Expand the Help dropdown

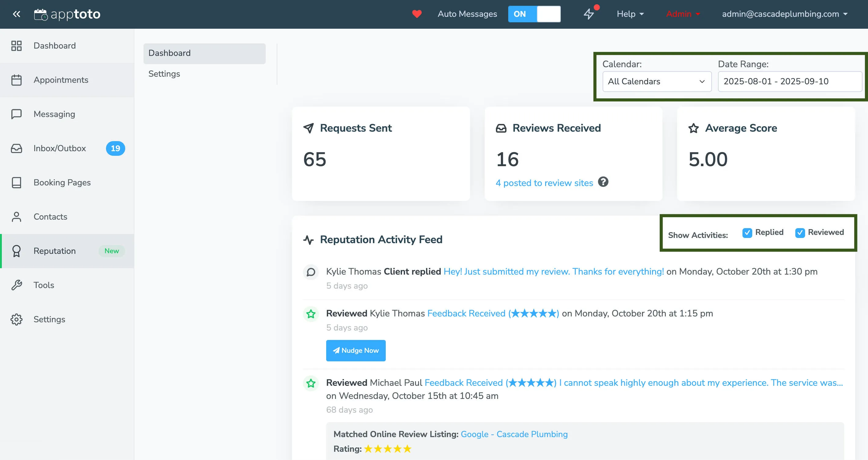tap(629, 14)
